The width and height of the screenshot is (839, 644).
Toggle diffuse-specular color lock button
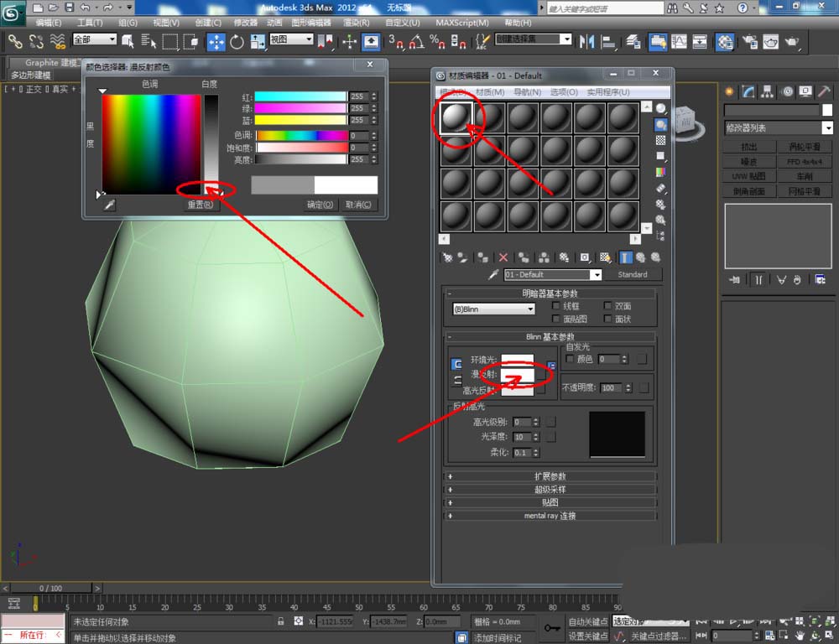tap(456, 381)
